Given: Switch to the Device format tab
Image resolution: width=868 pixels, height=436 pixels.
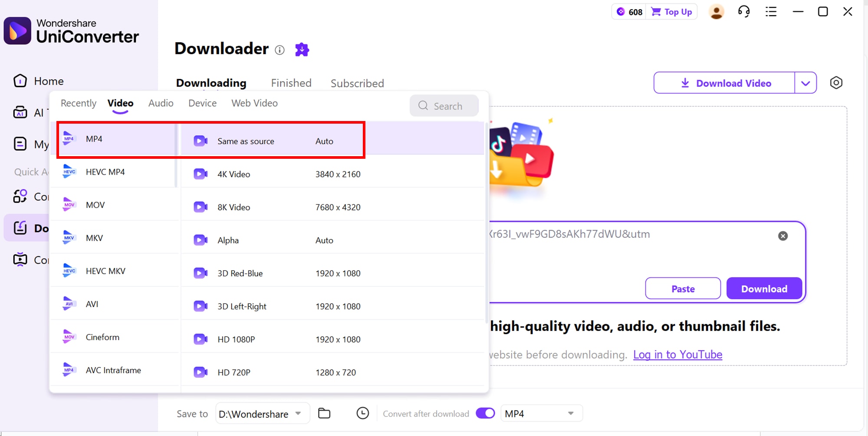Looking at the screenshot, I should (203, 103).
